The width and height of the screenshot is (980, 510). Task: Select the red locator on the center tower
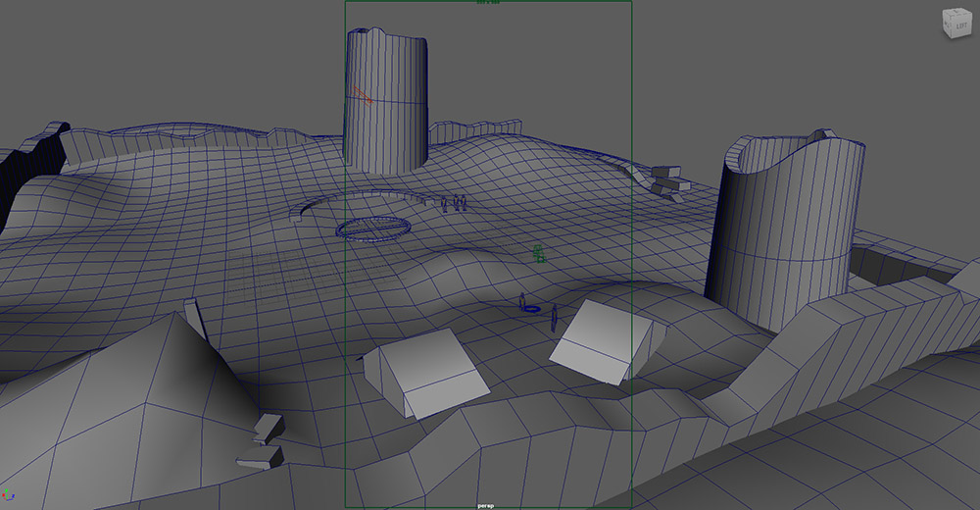[363, 95]
